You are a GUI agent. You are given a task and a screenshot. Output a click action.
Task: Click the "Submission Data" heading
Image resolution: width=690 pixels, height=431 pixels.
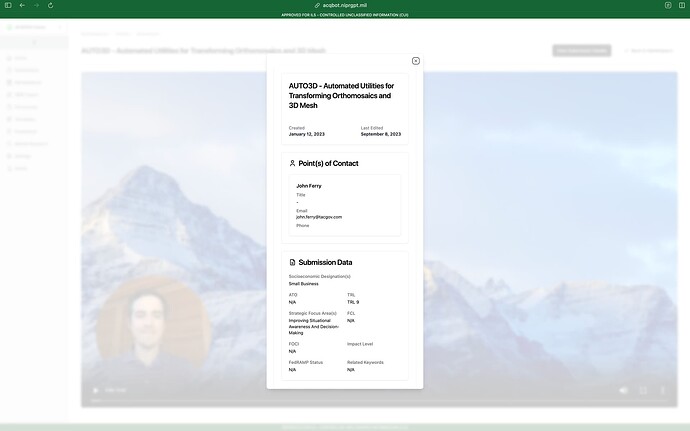(x=325, y=262)
